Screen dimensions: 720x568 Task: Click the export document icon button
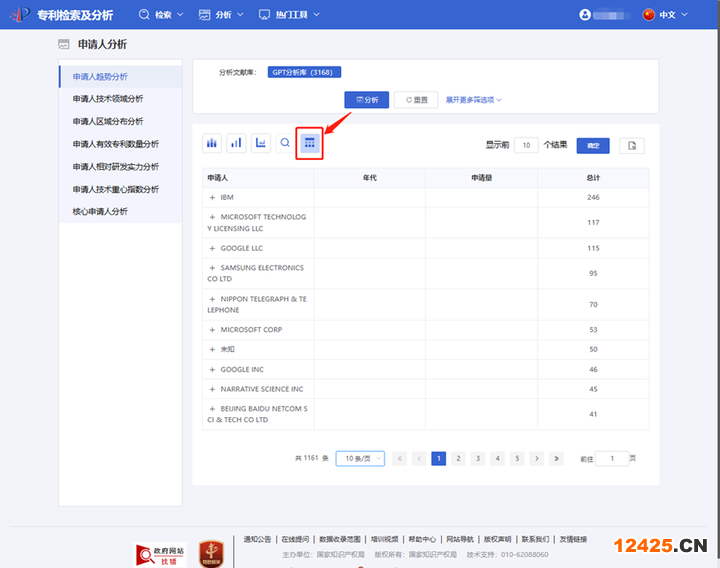[631, 145]
